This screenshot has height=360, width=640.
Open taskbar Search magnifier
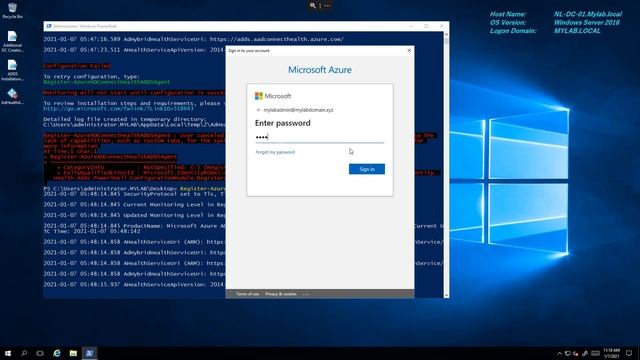coord(24,353)
